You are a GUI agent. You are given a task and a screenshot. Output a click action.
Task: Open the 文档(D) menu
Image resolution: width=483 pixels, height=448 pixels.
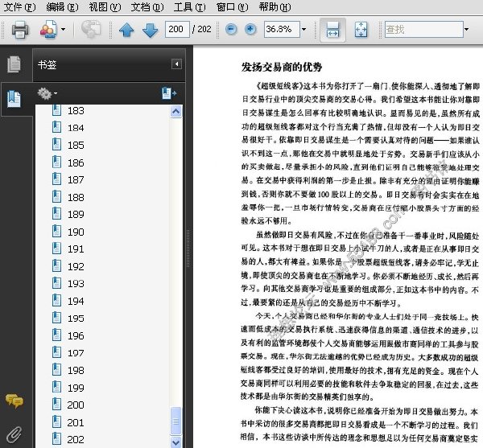[x=147, y=7]
